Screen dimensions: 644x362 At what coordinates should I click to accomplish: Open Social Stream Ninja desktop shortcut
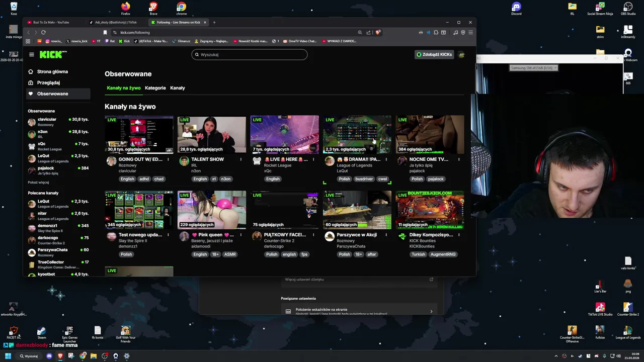pos(600,9)
